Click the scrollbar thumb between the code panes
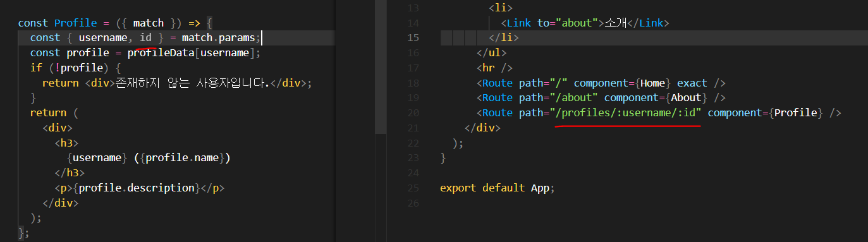This screenshot has width=868, height=242. tap(381, 66)
